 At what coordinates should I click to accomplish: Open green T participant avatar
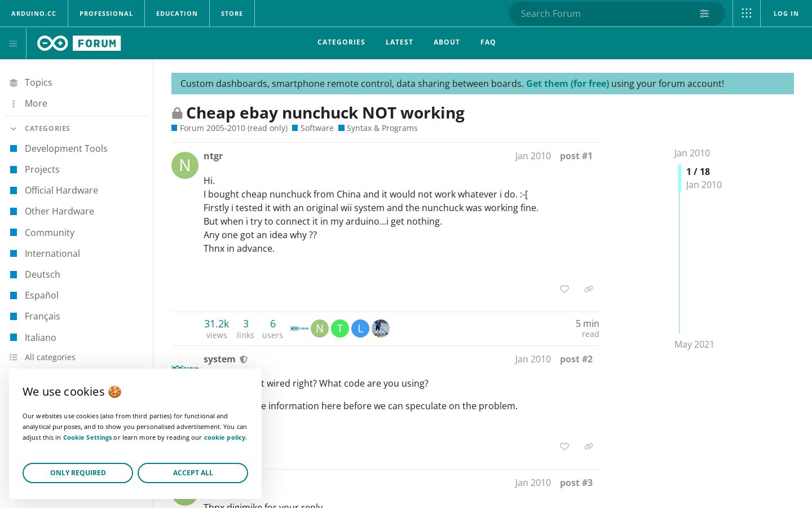pos(340,329)
